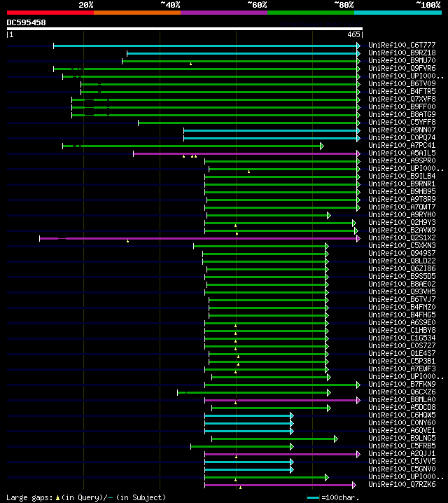Open the UniRef100_Q93VH5 entry
The image size is (448, 503).
pos(402,291)
